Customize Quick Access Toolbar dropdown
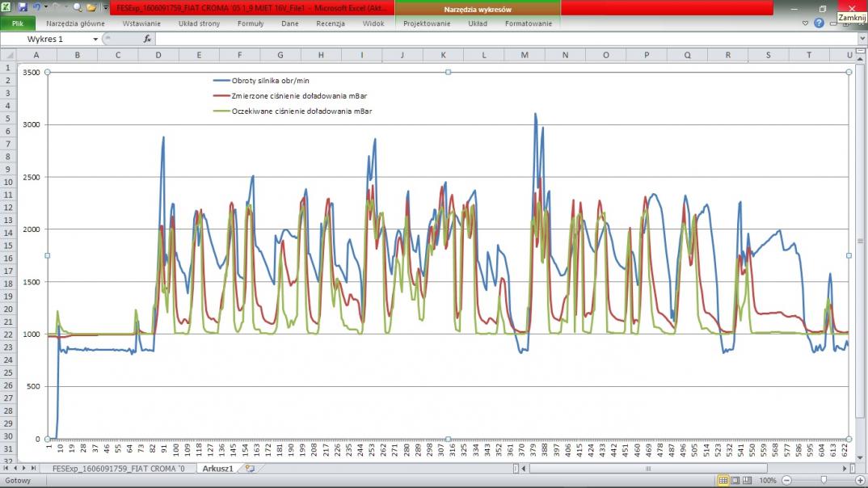 (x=105, y=8)
